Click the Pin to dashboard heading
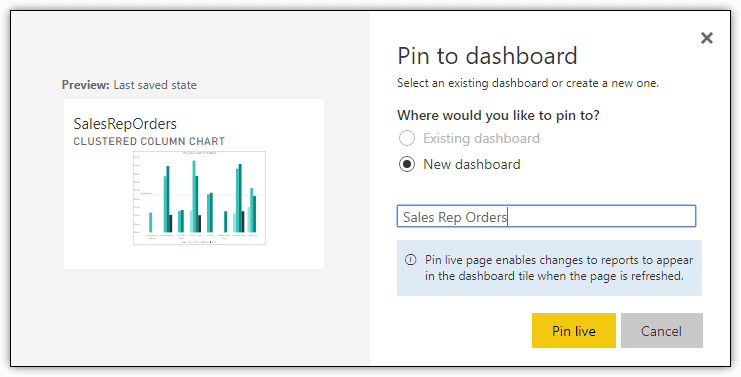The image size is (741, 377). tap(487, 56)
